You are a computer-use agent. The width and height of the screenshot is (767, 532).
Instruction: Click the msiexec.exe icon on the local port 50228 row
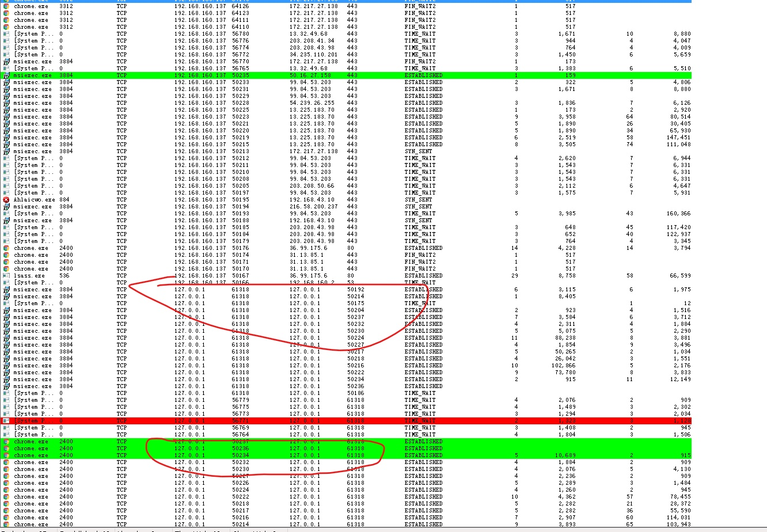pos(6,102)
